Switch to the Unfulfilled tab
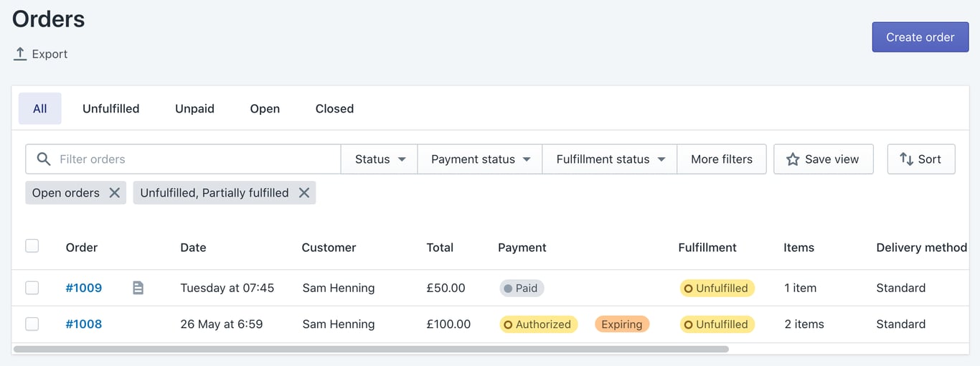Image resolution: width=980 pixels, height=366 pixels. click(x=111, y=109)
